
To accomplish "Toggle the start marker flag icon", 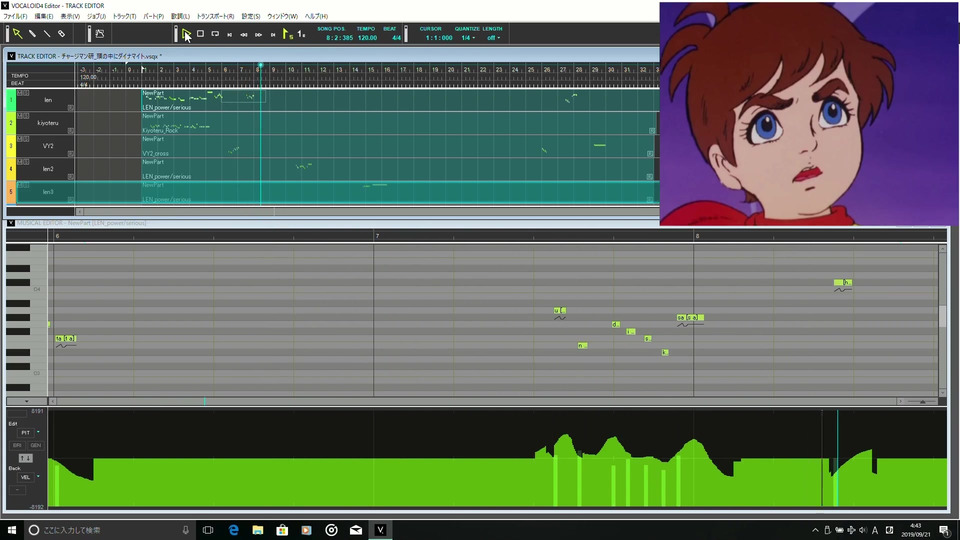I will [287, 34].
